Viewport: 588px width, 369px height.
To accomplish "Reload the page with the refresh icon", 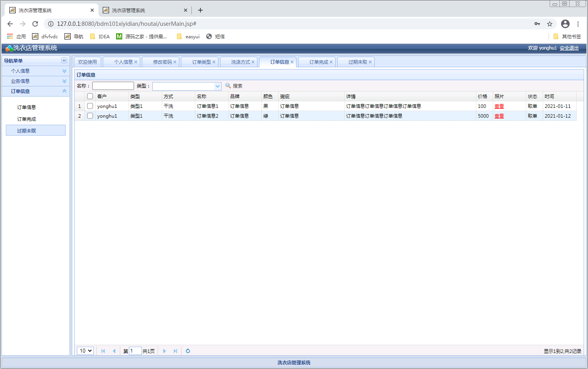I will click(x=35, y=24).
